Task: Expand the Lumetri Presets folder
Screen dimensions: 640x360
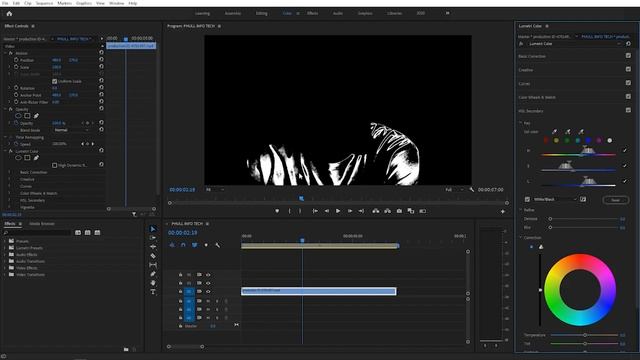Action: coord(5,248)
